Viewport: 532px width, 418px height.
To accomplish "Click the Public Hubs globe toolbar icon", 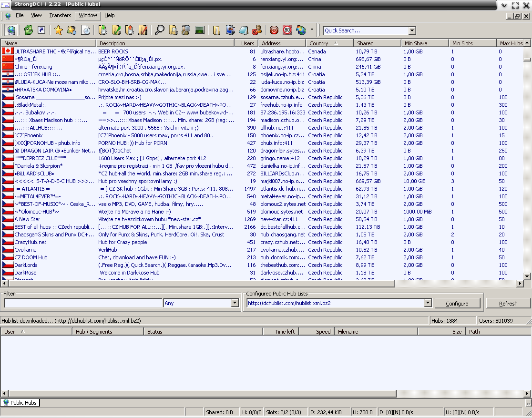I will click(x=10, y=31).
